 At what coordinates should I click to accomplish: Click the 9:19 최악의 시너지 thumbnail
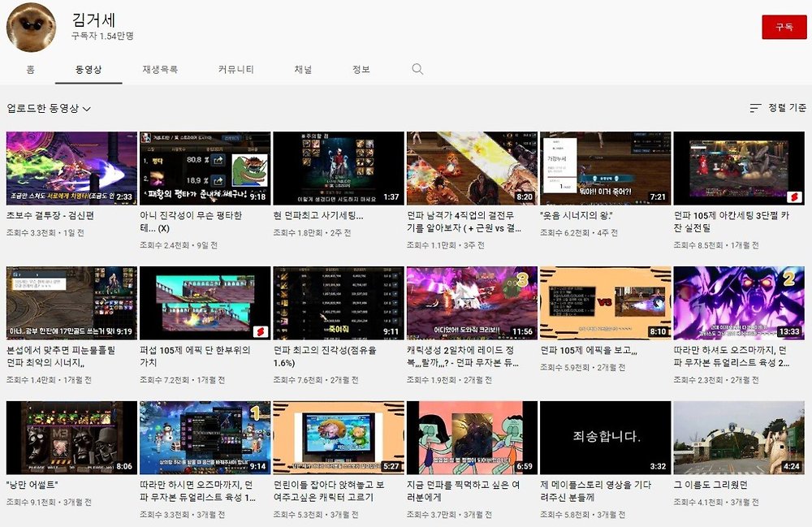(71, 303)
